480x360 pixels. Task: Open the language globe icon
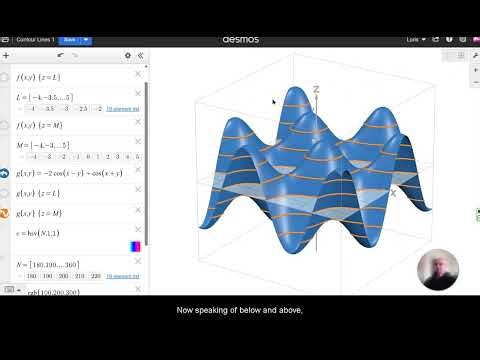click(x=463, y=39)
